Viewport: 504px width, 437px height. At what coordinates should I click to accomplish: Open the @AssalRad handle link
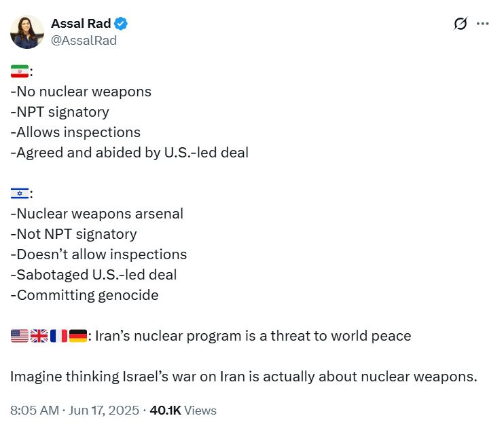(84, 41)
